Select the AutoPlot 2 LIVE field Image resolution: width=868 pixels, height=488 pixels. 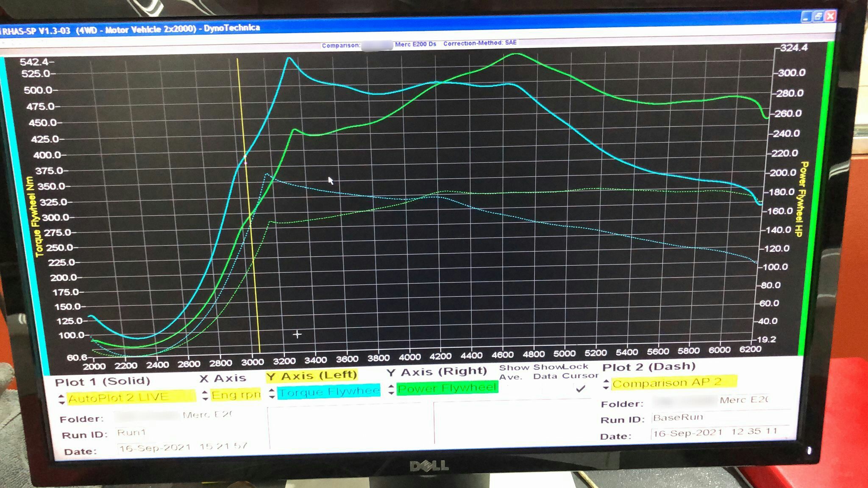point(132,397)
